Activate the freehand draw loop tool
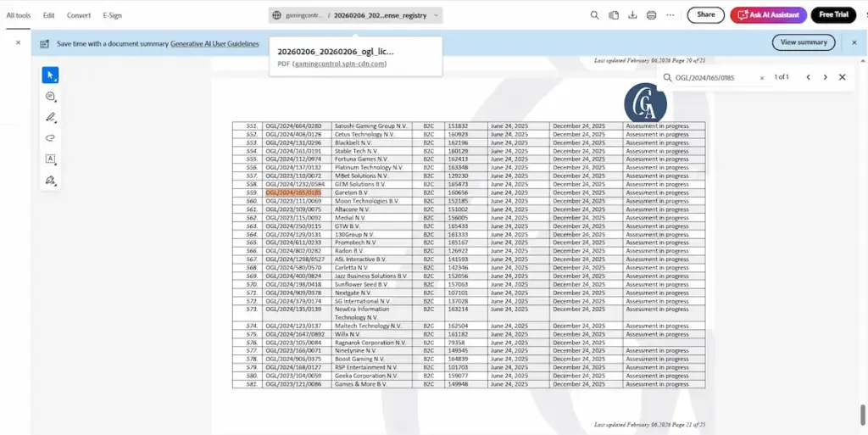This screenshot has width=868, height=435. [50, 138]
